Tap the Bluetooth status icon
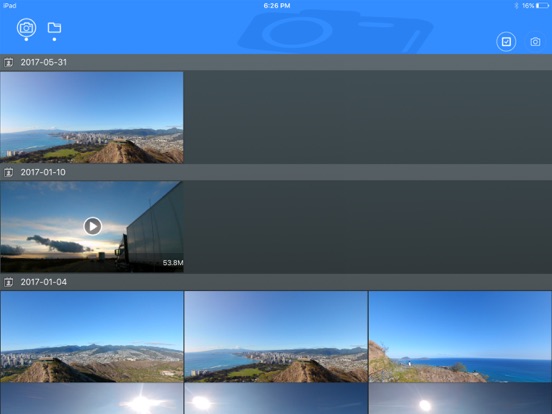 516,6
